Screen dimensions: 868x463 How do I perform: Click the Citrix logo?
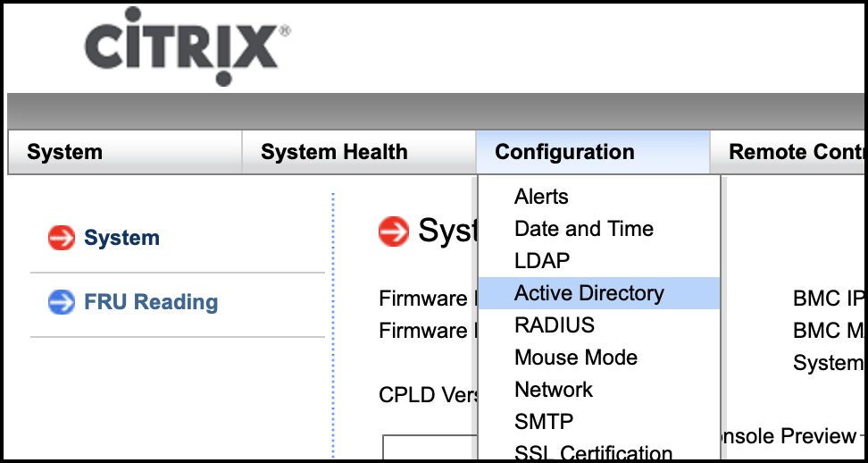coord(188,46)
